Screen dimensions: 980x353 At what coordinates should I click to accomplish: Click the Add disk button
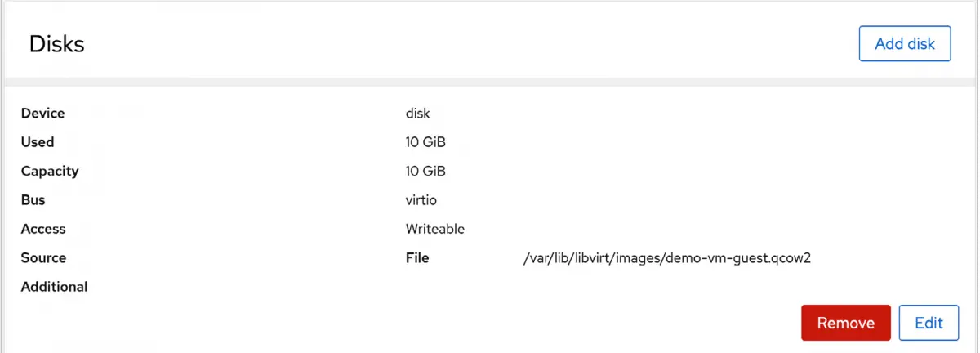point(905,44)
